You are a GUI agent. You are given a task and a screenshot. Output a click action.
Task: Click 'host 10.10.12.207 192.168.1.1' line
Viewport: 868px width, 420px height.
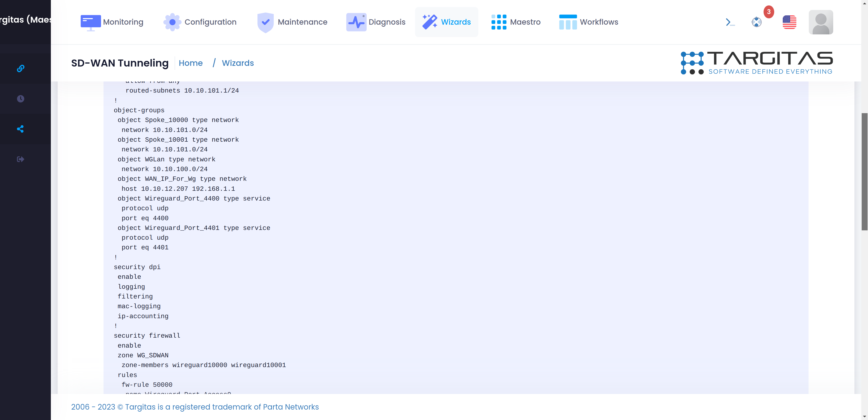pos(178,189)
